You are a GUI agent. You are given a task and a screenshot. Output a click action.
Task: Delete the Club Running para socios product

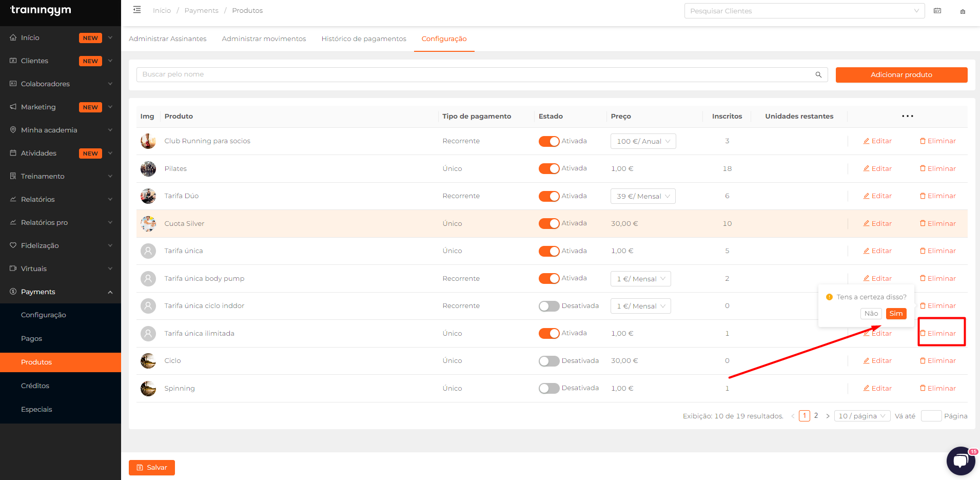click(938, 141)
